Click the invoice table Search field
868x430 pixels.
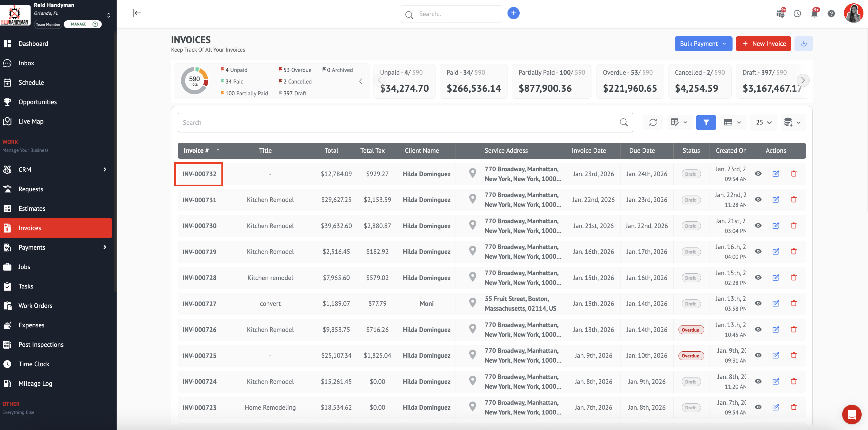point(398,122)
